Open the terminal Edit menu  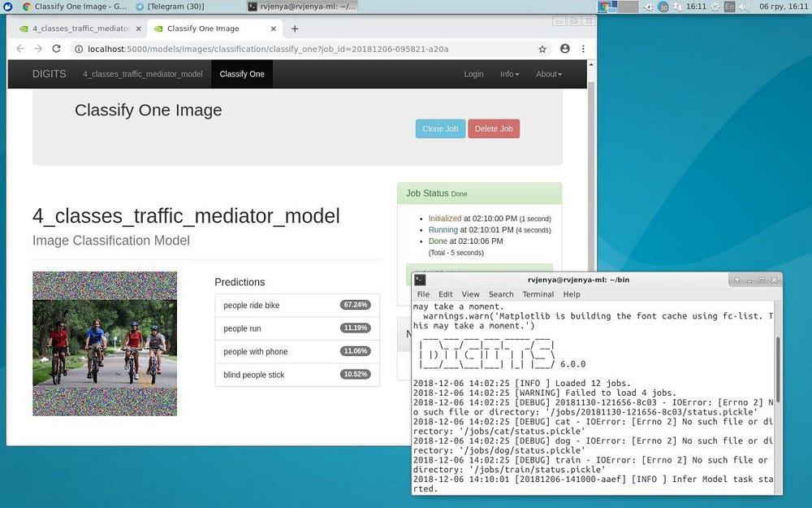[x=445, y=294]
